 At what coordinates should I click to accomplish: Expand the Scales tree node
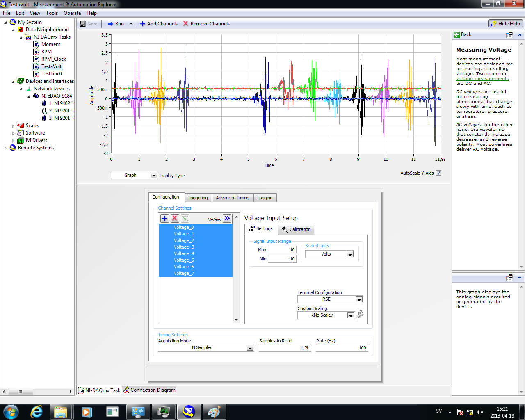point(13,126)
